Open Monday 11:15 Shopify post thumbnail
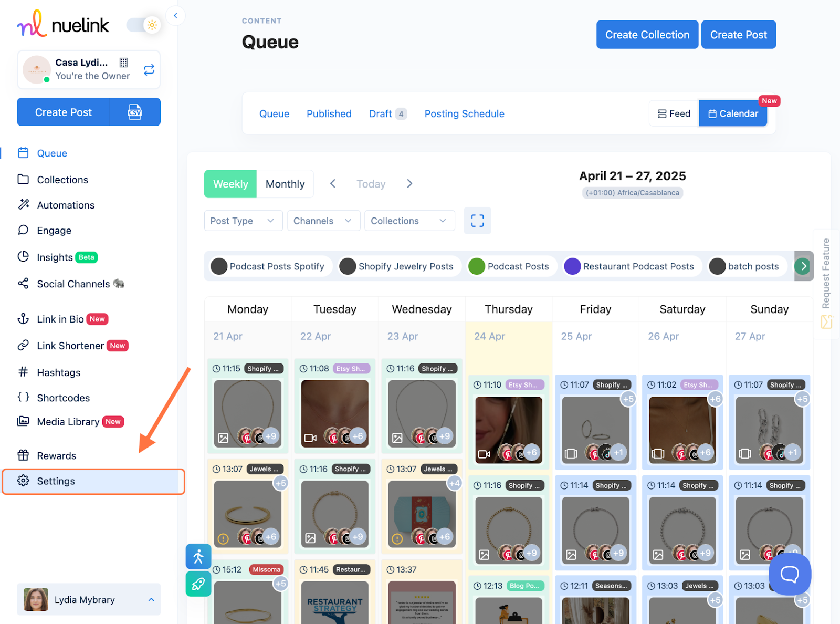This screenshot has width=840, height=624. click(248, 413)
